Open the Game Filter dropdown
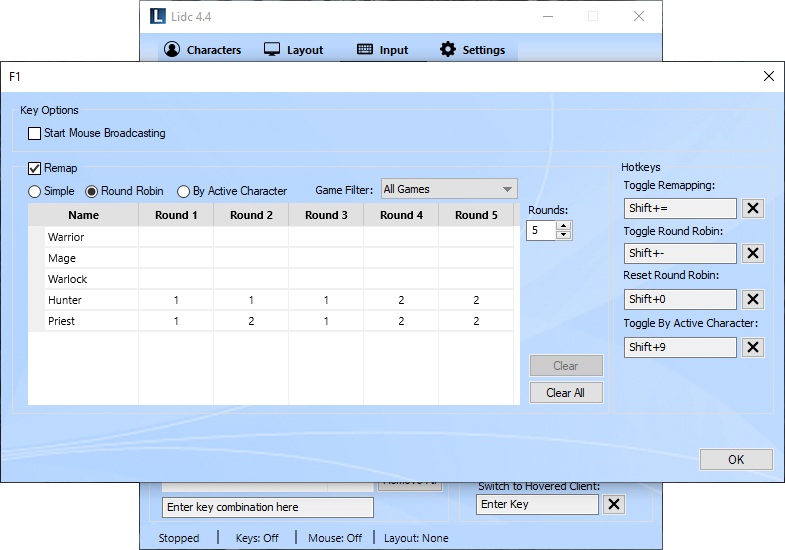Screen dimensions: 785x550 (449, 189)
